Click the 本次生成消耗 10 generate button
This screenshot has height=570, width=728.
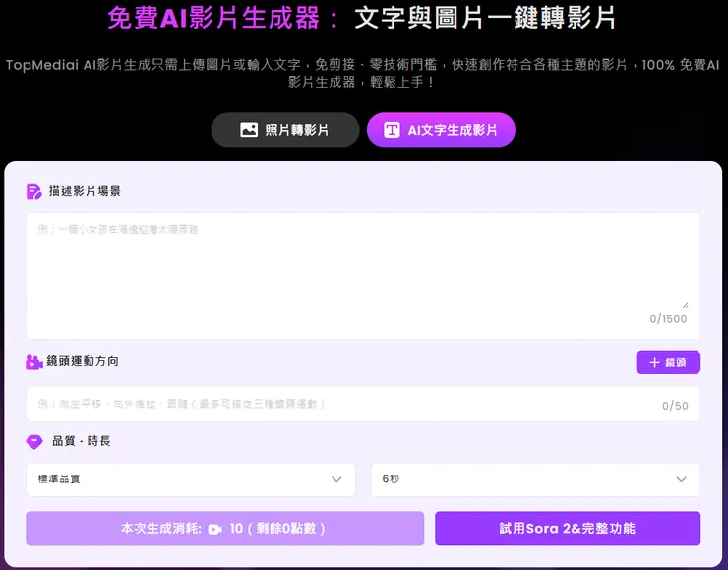[x=224, y=529]
